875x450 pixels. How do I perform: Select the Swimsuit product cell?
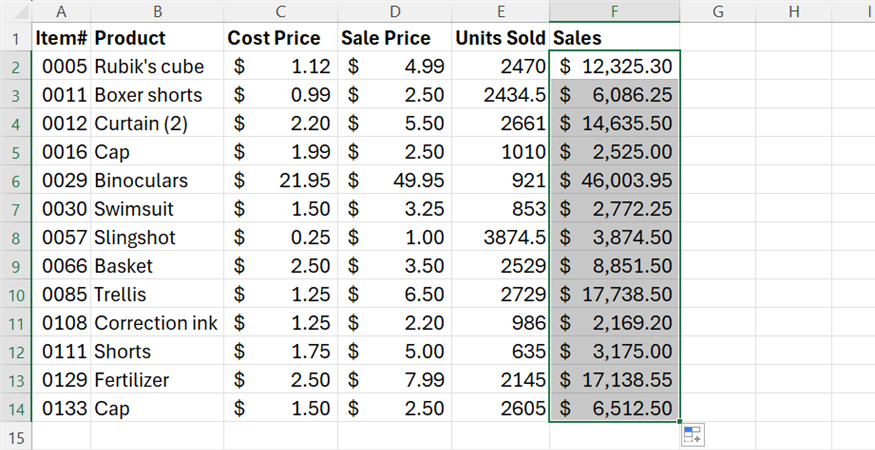(x=157, y=208)
